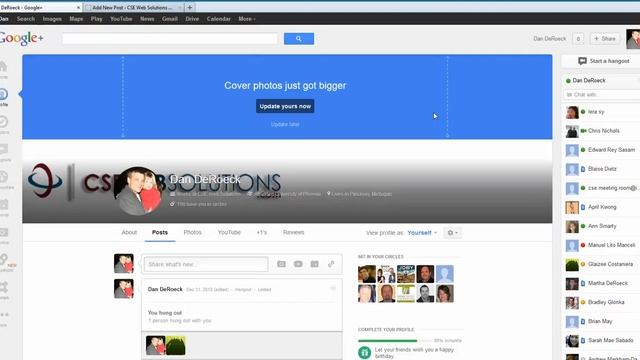The image size is (640, 360).
Task: Click the Google+ search input field
Action: (x=170, y=39)
